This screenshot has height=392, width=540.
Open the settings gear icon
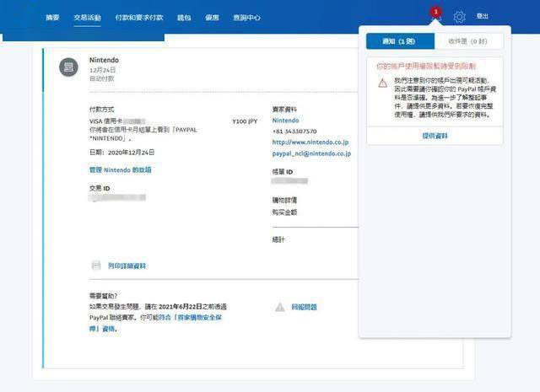tap(459, 17)
